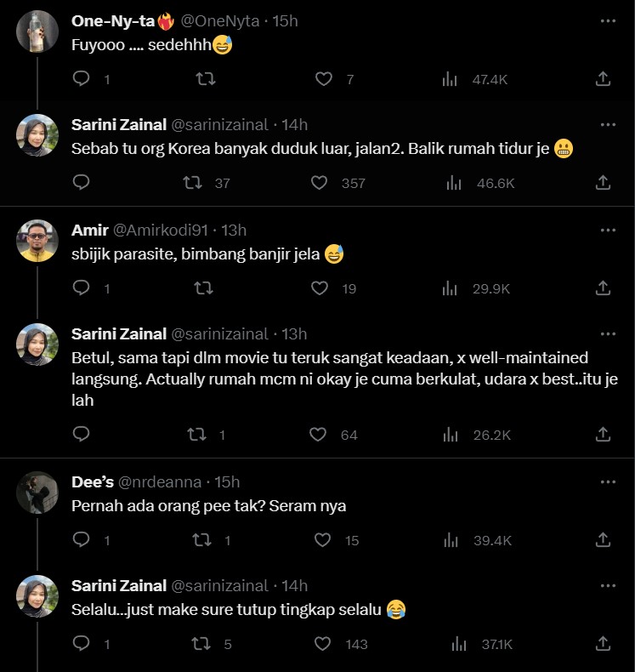Like Sarini's tweet about org Korea

[x=320, y=182]
